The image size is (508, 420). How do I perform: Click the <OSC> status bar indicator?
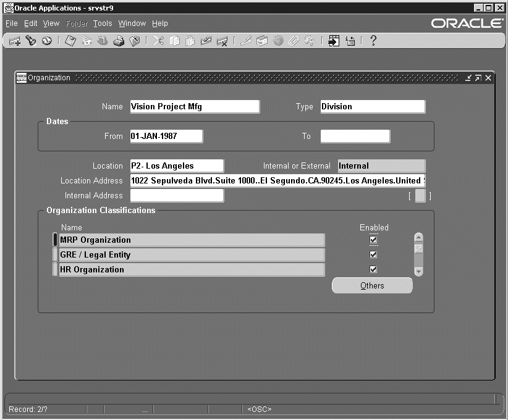tap(259, 409)
